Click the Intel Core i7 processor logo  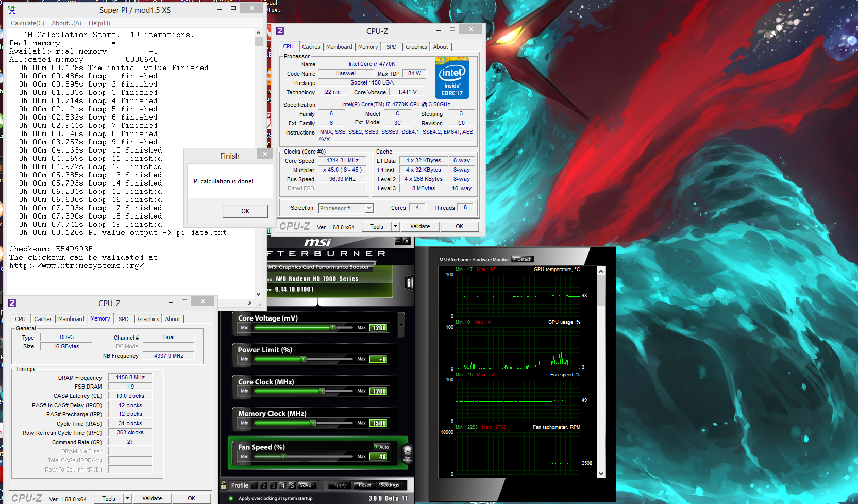click(452, 78)
